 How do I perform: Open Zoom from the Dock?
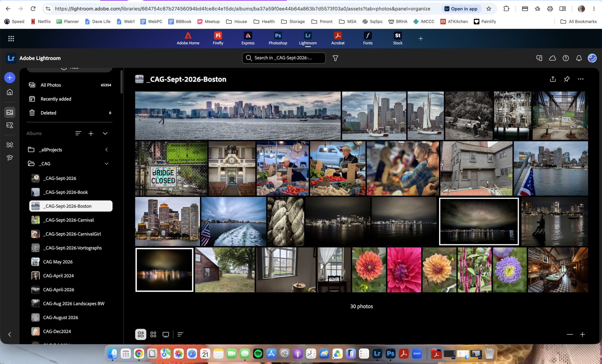[417, 353]
